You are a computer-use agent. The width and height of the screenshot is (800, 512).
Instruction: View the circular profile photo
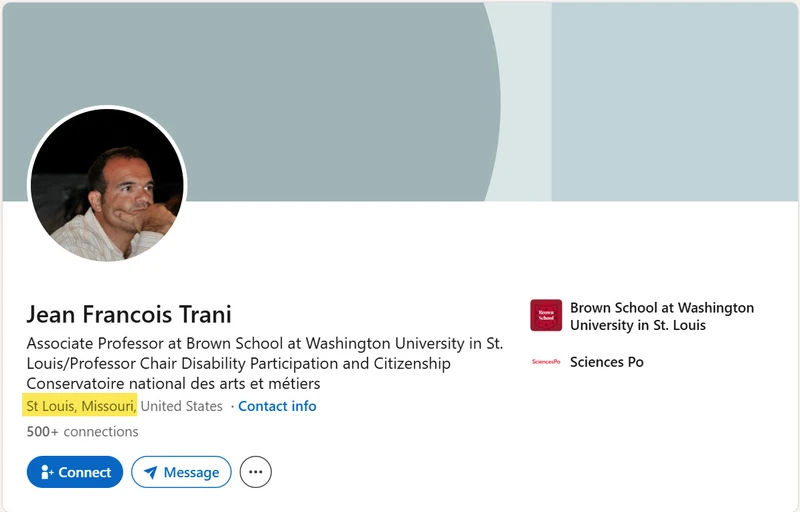point(107,185)
